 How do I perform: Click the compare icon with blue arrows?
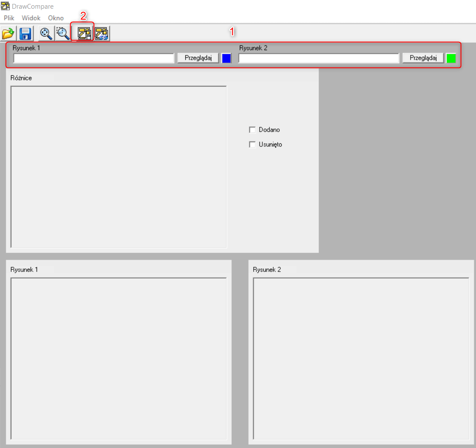pyautogui.click(x=102, y=34)
